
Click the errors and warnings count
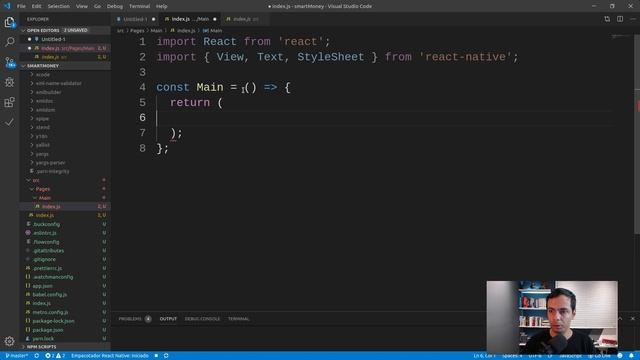click(55, 356)
